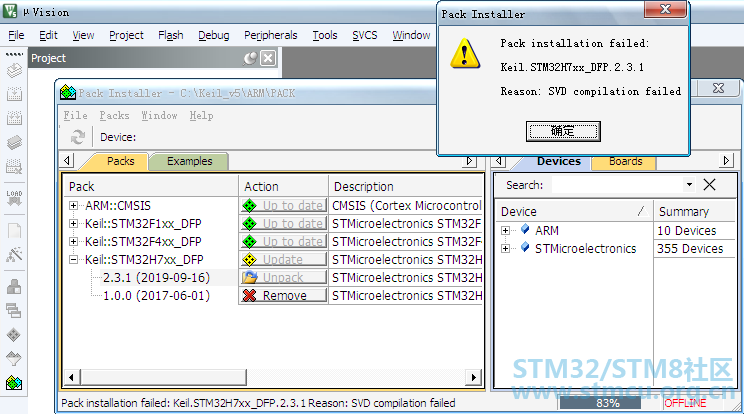Click the Unpack folder icon
The width and height of the screenshot is (744, 414).
(249, 277)
